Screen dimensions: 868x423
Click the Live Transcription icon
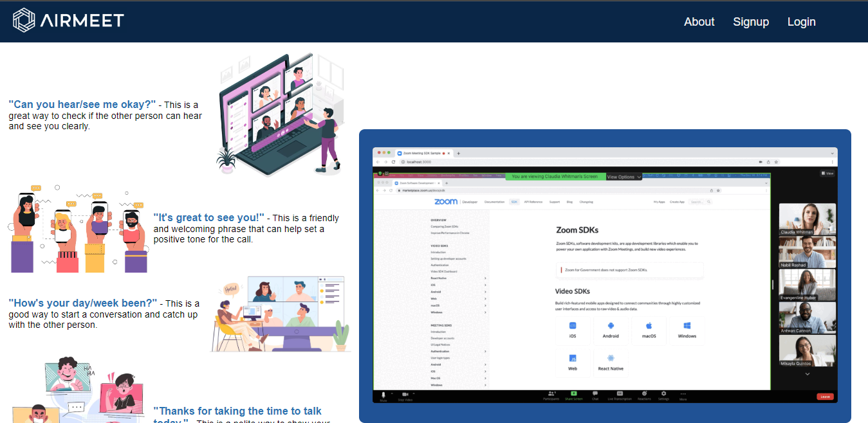click(620, 393)
